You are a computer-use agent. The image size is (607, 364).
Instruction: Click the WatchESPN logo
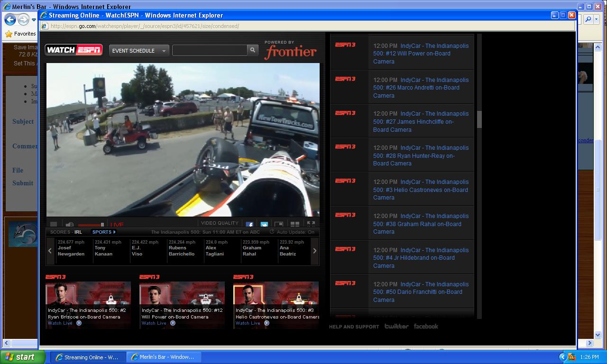pos(74,50)
